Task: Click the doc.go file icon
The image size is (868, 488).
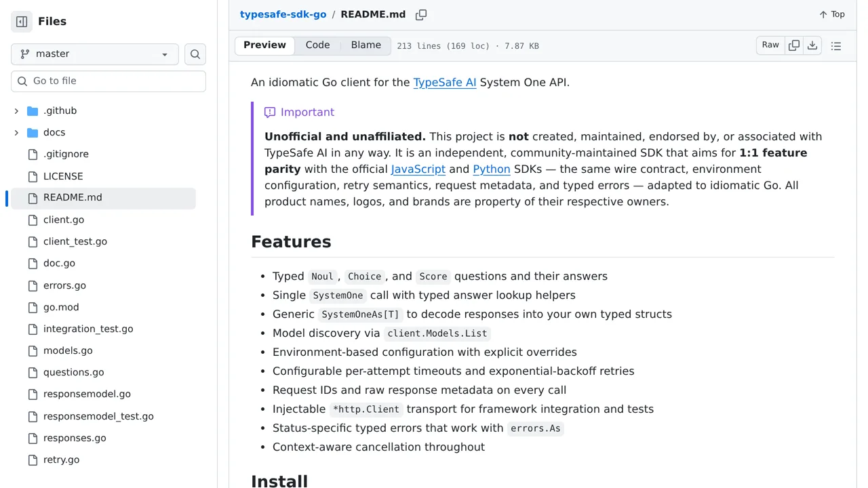Action: tap(33, 263)
